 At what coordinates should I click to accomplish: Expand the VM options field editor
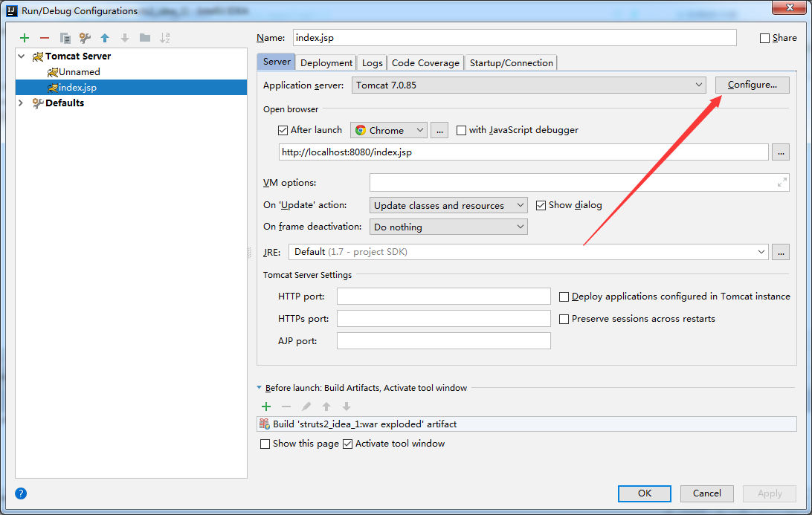(x=782, y=182)
